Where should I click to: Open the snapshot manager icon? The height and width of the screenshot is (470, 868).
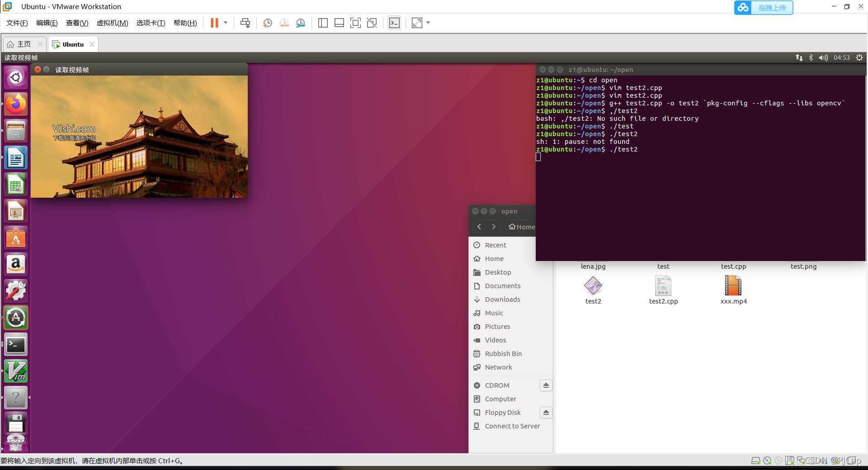pos(301,23)
